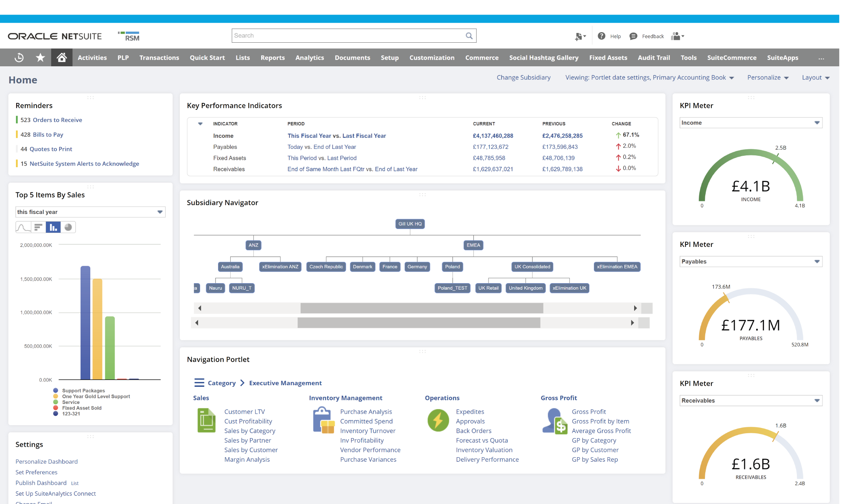Open the Shortcuts star icon
The image size is (855, 504).
point(40,58)
